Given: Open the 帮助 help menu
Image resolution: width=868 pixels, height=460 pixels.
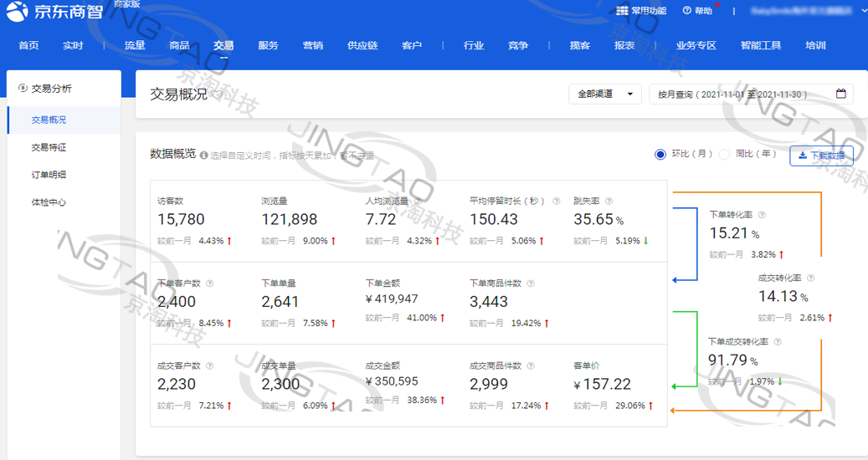Looking at the screenshot, I should [698, 11].
